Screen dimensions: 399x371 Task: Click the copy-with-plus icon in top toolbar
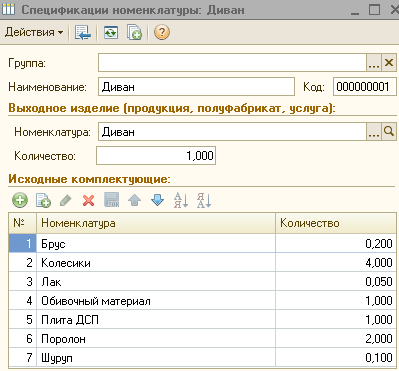click(x=134, y=33)
